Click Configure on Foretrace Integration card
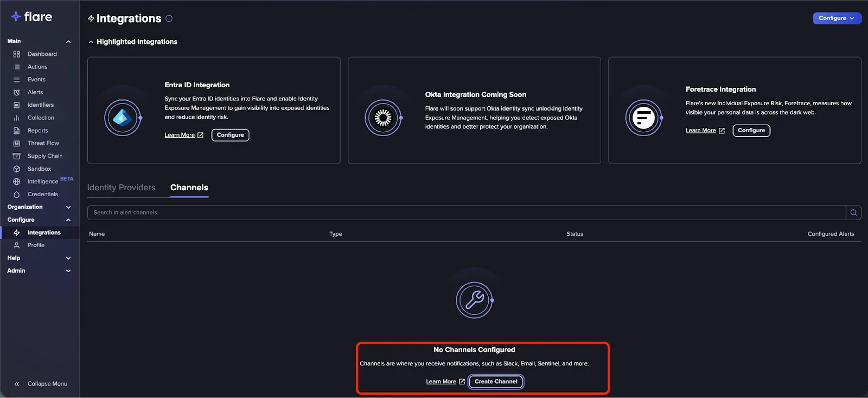 [x=751, y=130]
